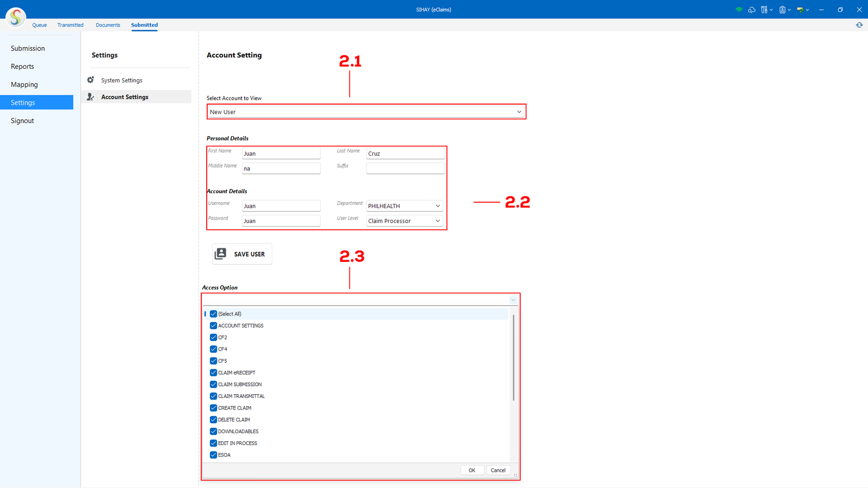Toggle the CLAIM SUBMISSION checkbox

213,384
